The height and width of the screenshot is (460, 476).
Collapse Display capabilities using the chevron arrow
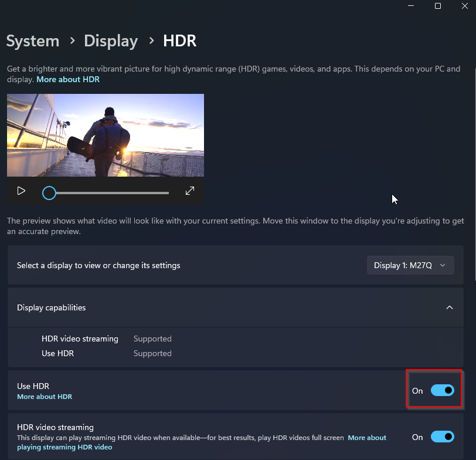[449, 307]
